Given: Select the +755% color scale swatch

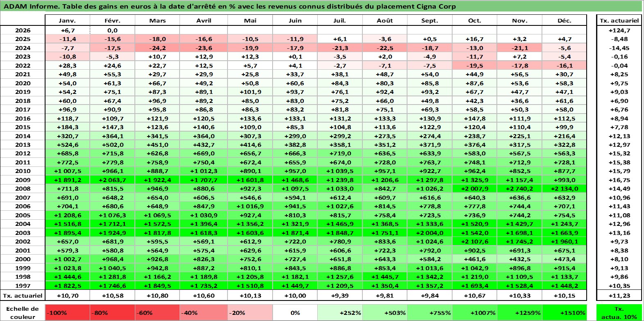Looking at the screenshot, I should point(430,312).
